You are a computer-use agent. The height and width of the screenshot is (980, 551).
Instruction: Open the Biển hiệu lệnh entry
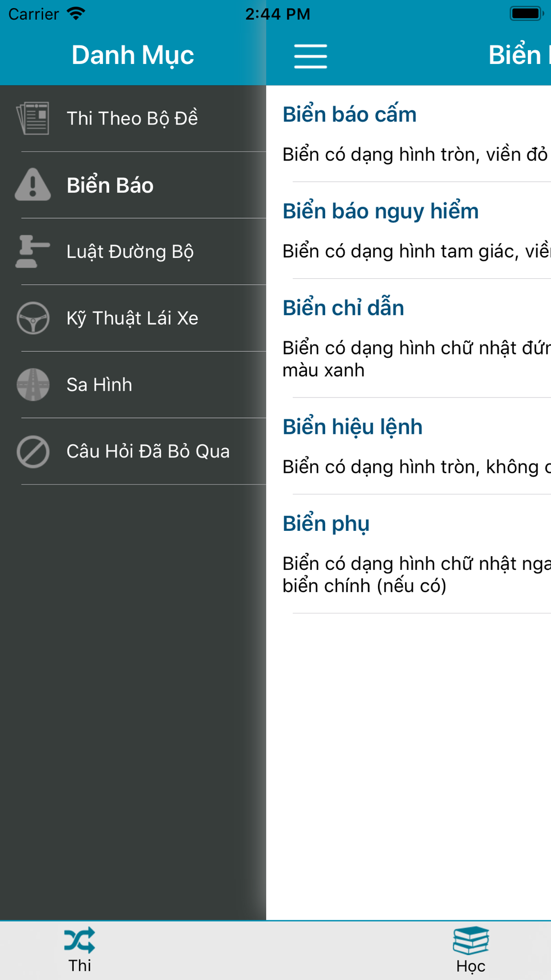408,446
